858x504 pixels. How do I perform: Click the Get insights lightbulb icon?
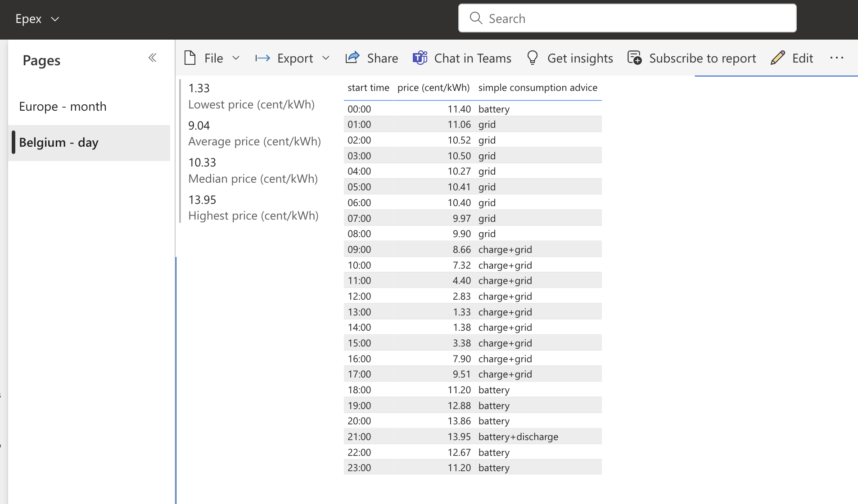coord(533,58)
